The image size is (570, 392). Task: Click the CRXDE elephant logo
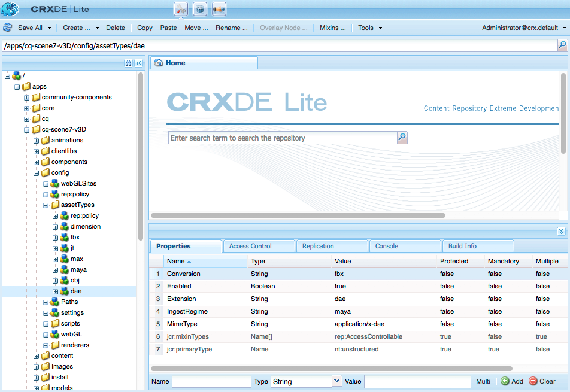[10, 9]
